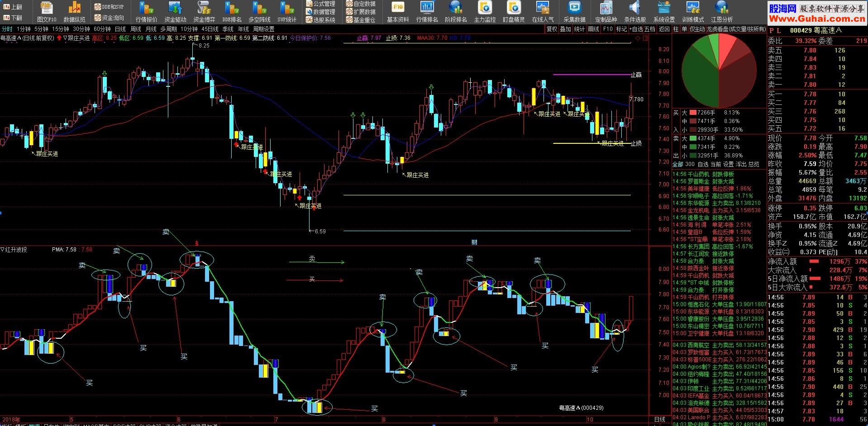
Task: Open 图文F10 info page
Action: point(47,12)
